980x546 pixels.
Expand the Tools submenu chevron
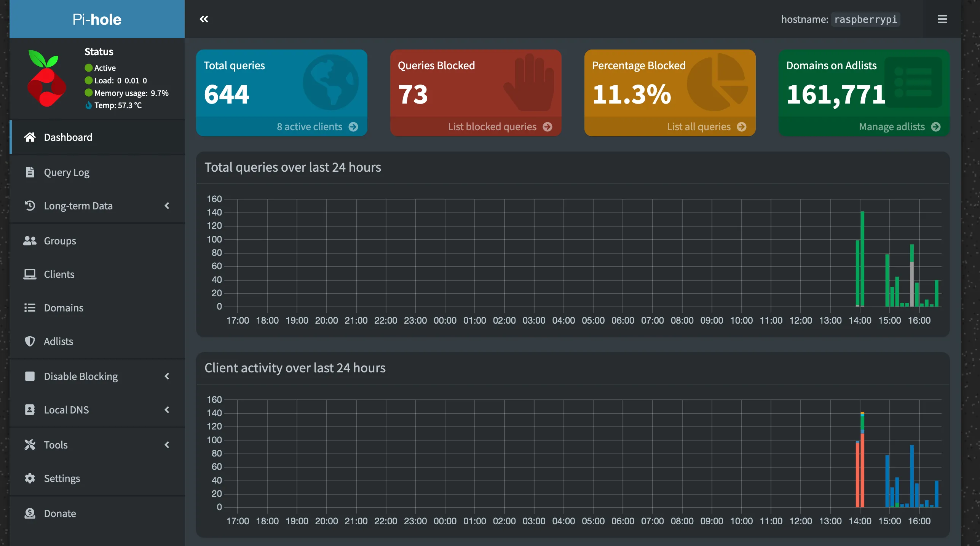click(168, 444)
